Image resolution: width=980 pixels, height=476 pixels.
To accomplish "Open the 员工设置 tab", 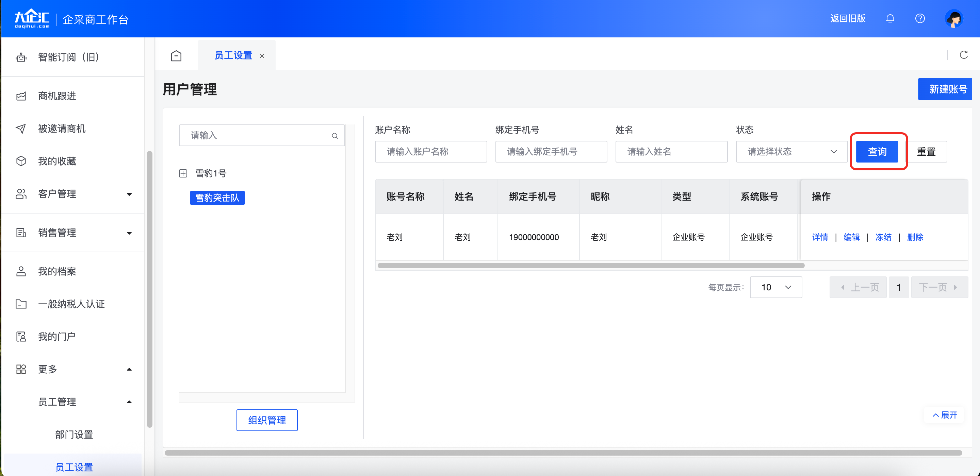I will pyautogui.click(x=233, y=55).
